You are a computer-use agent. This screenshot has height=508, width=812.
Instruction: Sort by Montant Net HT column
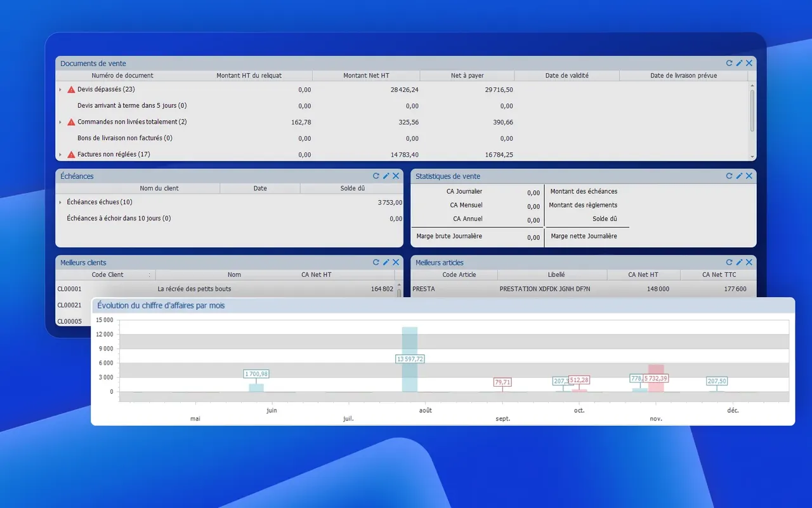pyautogui.click(x=366, y=76)
